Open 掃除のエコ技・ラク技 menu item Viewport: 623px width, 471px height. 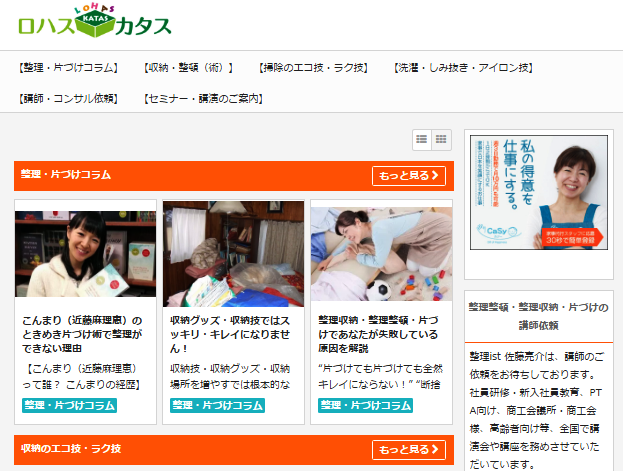tap(313, 68)
